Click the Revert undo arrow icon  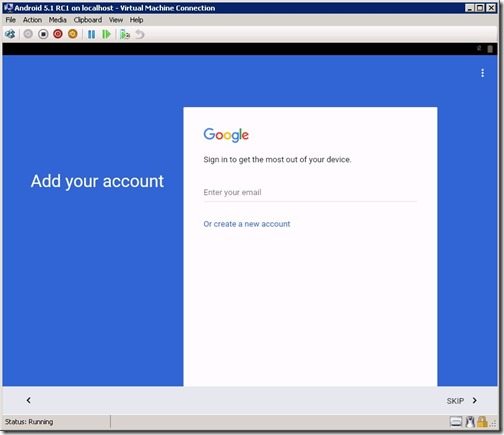tap(140, 34)
